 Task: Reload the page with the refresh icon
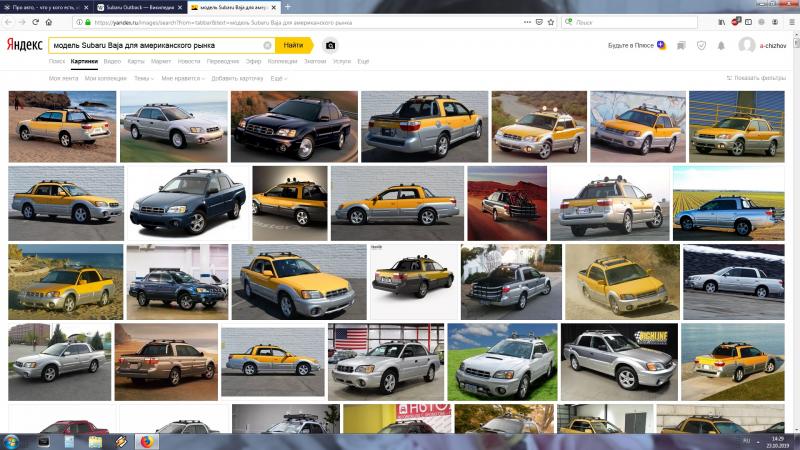[35, 22]
